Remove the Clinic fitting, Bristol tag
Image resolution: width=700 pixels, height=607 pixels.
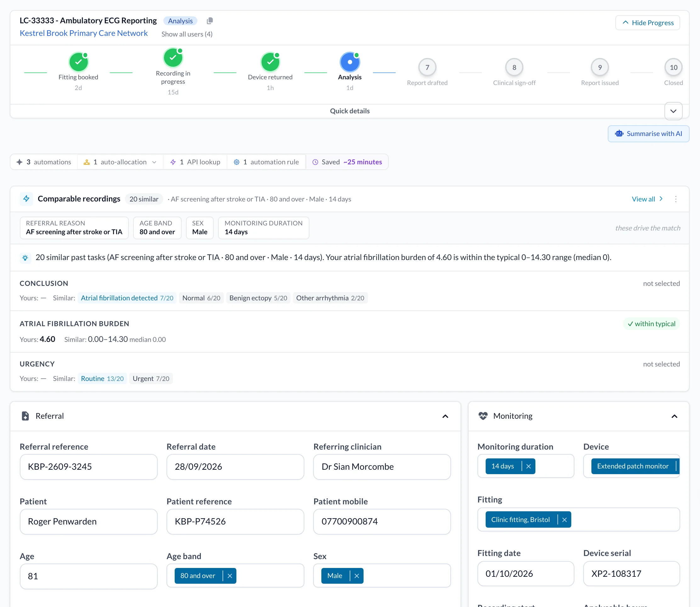(x=564, y=520)
